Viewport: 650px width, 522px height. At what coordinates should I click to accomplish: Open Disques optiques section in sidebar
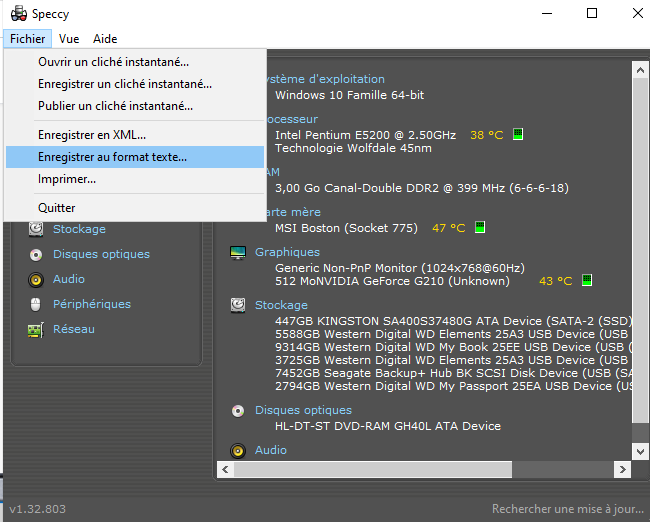pos(101,254)
